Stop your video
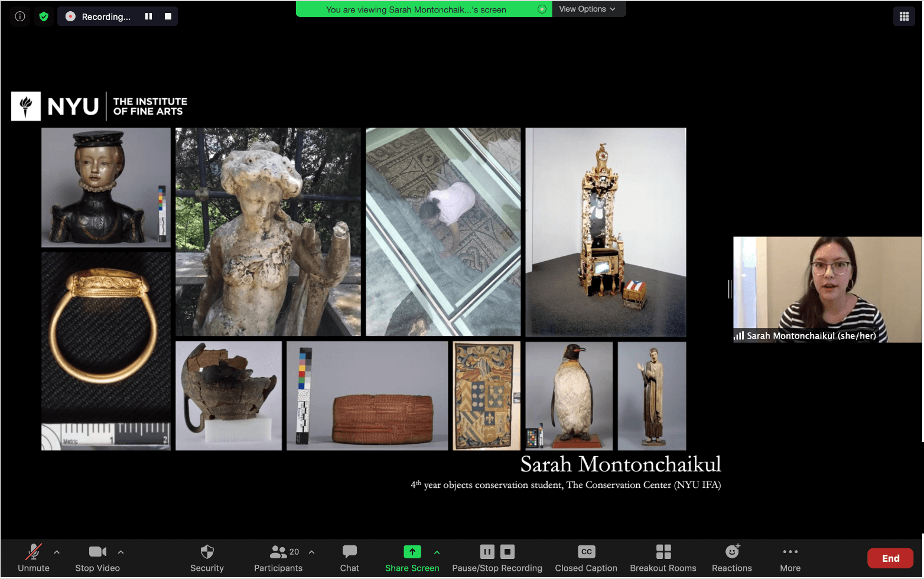924x579 pixels. 97,557
